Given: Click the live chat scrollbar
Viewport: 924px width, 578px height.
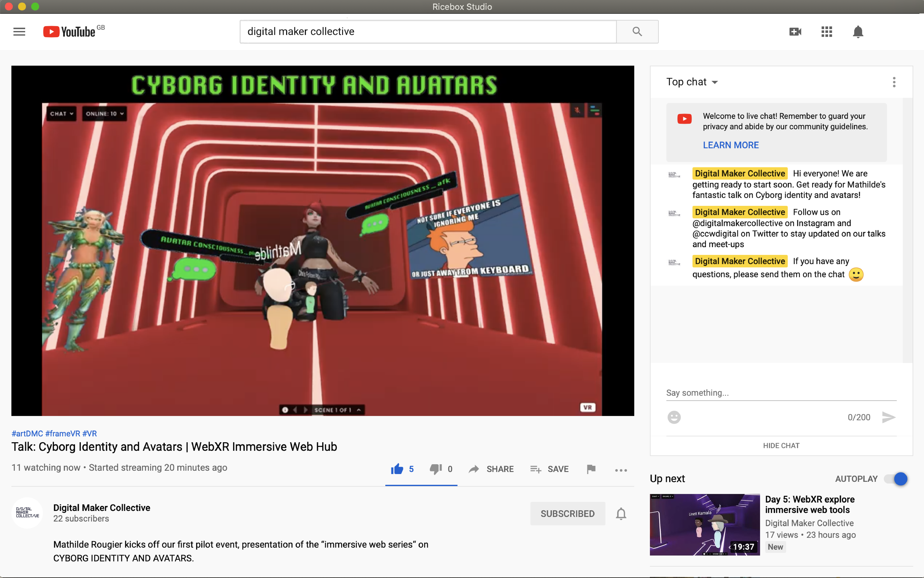Looking at the screenshot, I should (x=907, y=230).
